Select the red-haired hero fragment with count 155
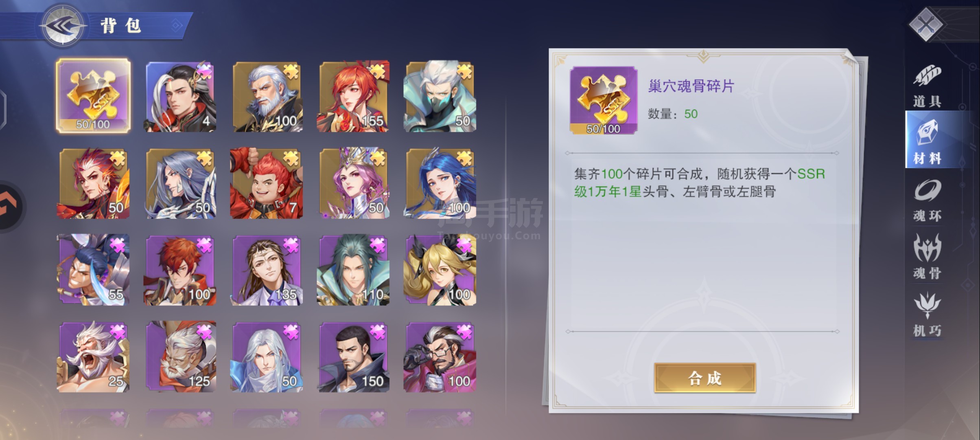This screenshot has height=440, width=980. 354,97
